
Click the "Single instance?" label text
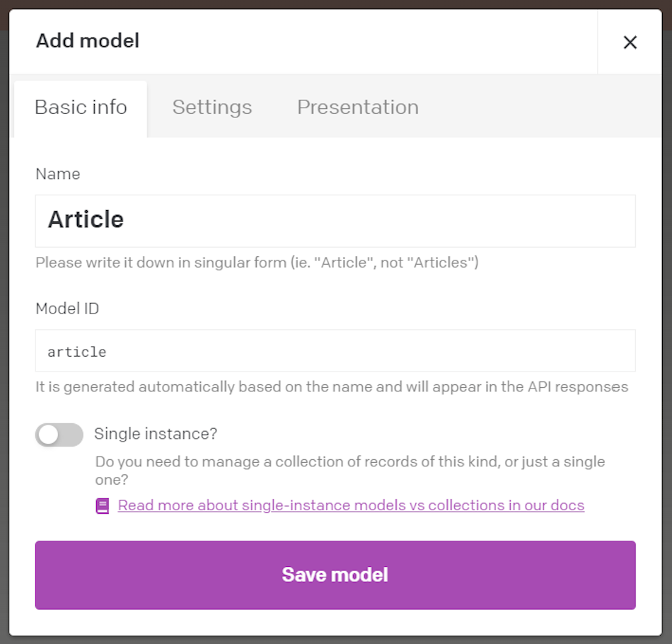(156, 433)
